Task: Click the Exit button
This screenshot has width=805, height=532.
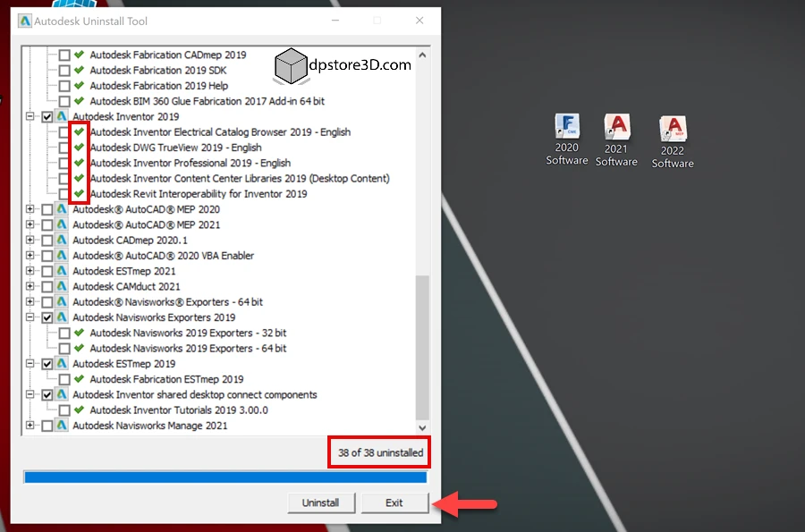Action: point(394,502)
